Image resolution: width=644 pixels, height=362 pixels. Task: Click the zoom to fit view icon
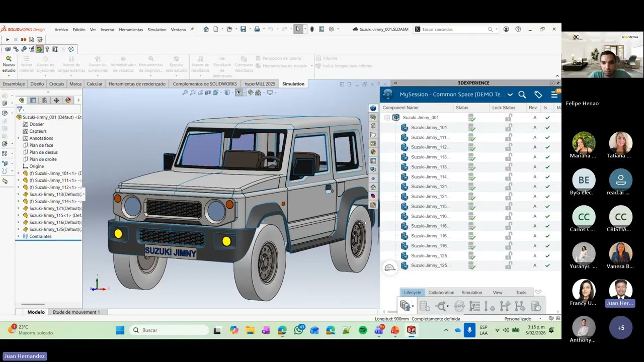(x=185, y=93)
